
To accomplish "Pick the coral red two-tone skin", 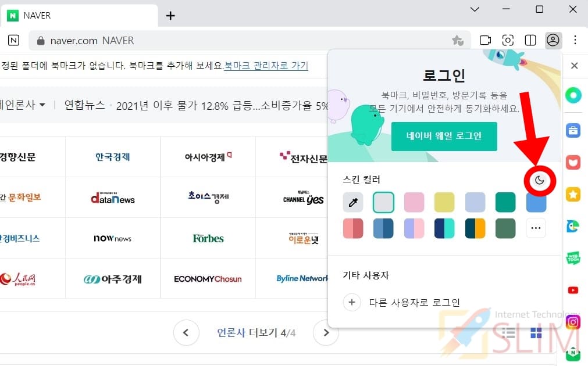I will (353, 228).
